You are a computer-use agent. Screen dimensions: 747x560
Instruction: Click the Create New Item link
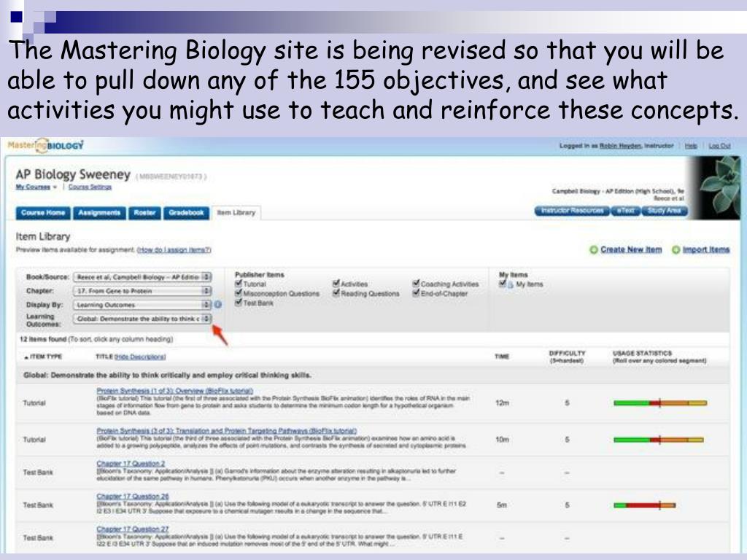[631, 249]
